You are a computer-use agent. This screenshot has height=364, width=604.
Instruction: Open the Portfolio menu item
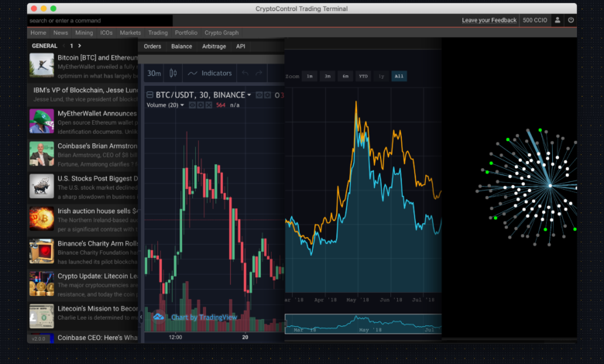(x=186, y=33)
